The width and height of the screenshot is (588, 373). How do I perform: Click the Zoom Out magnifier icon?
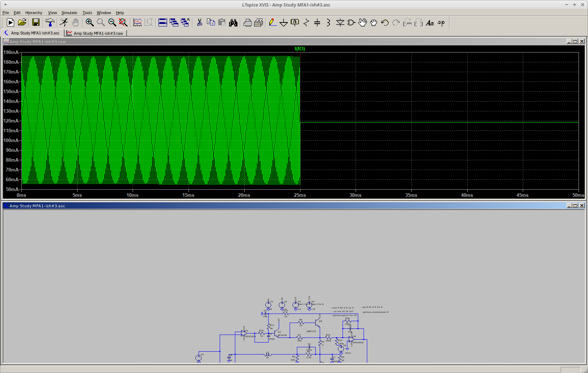[112, 22]
